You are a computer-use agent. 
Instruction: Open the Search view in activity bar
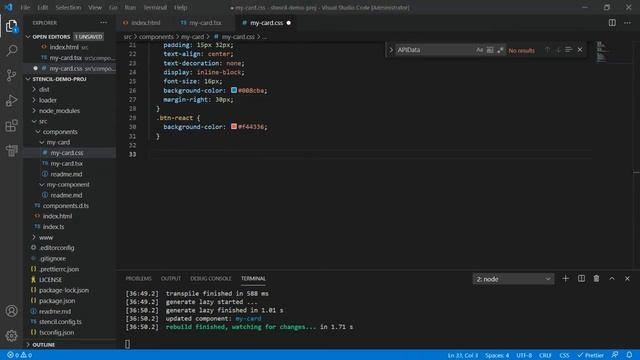(11, 51)
